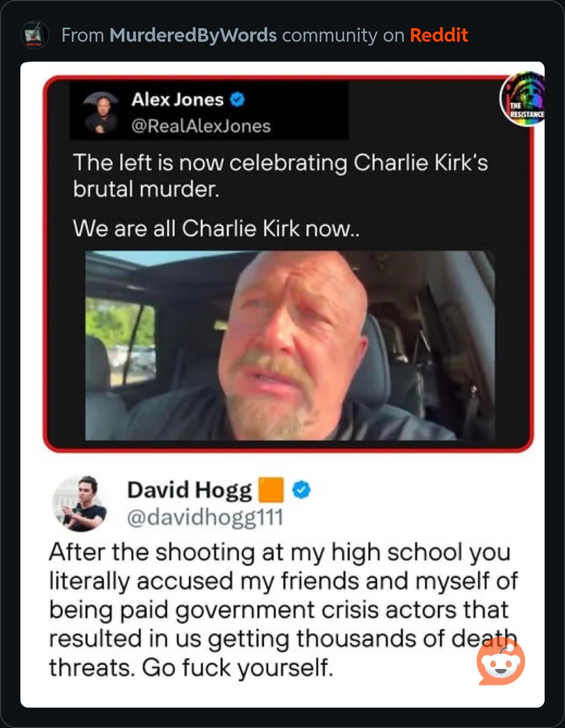Click the MurderedByWords community avatar icon
The height and width of the screenshot is (728, 565).
pos(35,35)
